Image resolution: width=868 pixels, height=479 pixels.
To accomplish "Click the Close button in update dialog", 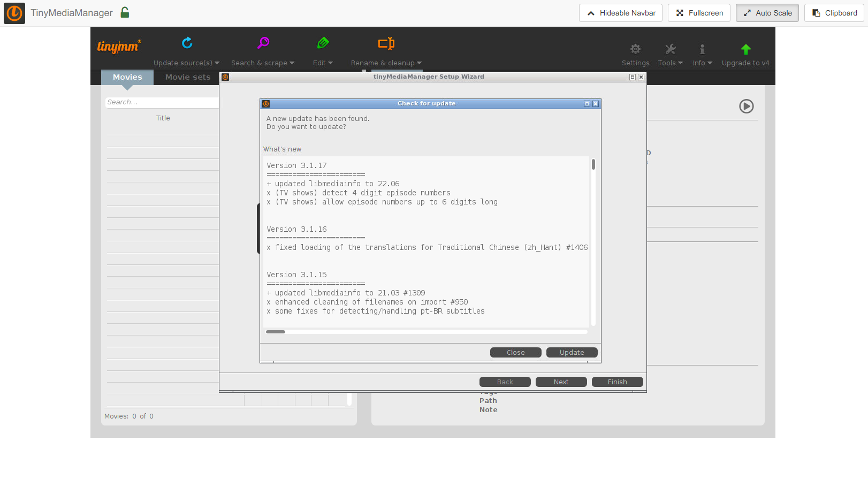I will (515, 353).
